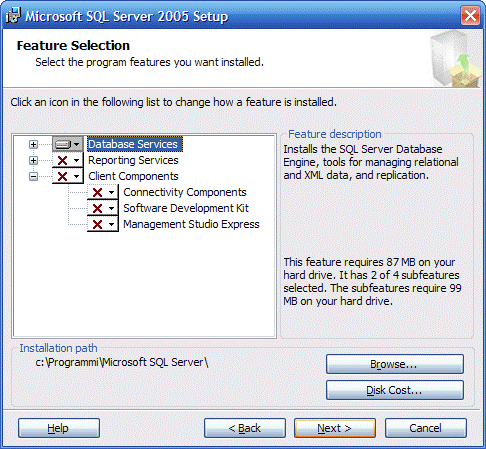Expand the Reporting Services tree node
The height and width of the screenshot is (449, 486).
pos(33,160)
